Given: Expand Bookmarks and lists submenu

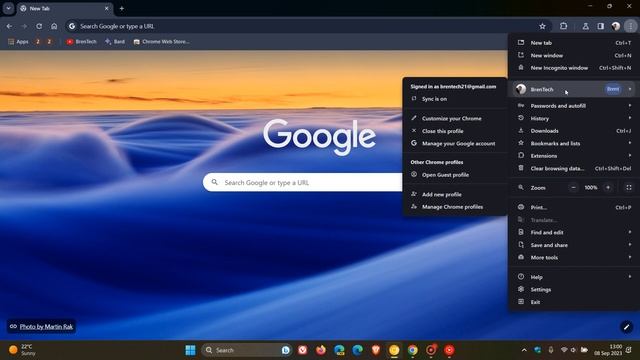Looking at the screenshot, I should [574, 143].
